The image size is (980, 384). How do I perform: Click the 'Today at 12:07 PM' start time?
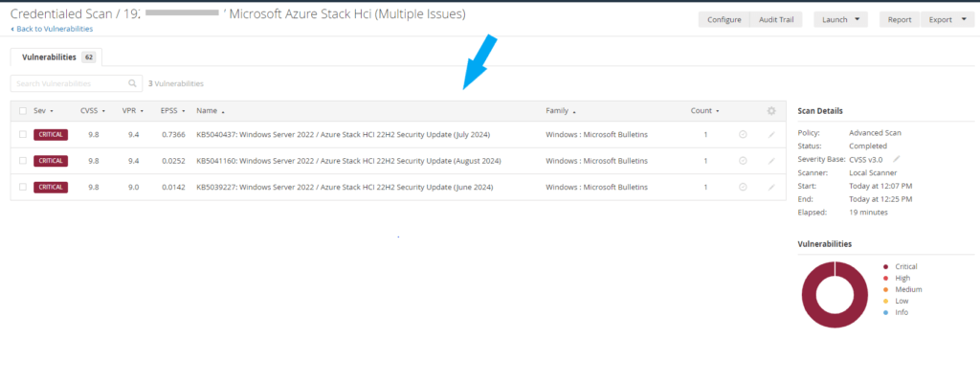[x=880, y=186]
